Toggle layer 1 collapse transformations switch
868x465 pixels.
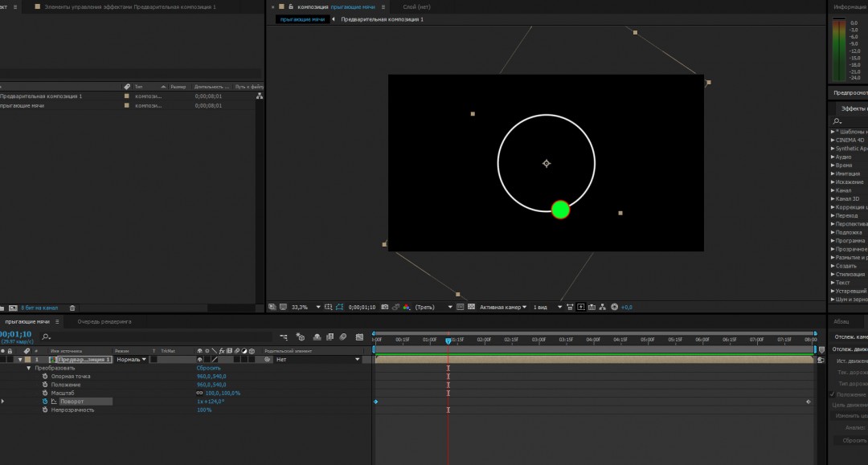(x=207, y=360)
